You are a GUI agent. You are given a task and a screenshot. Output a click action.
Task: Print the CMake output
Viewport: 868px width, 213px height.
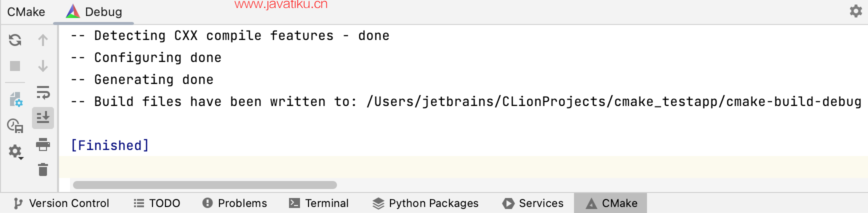(x=43, y=144)
